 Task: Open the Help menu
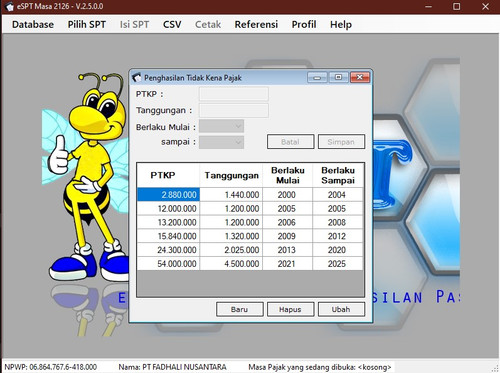341,24
